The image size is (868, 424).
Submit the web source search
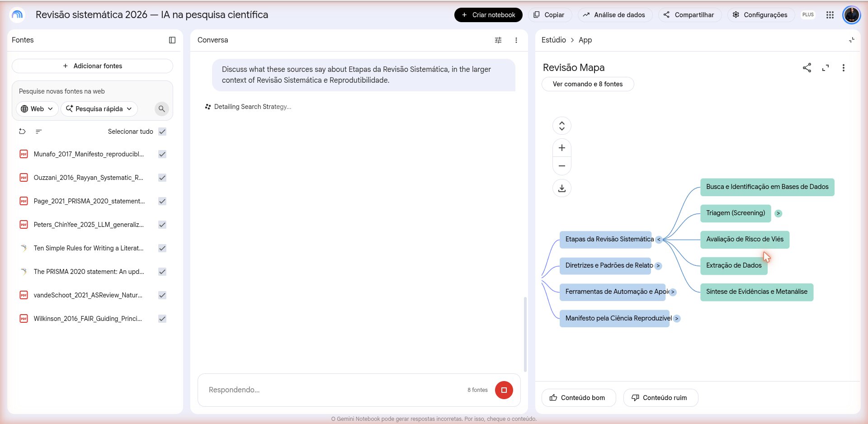(x=161, y=109)
